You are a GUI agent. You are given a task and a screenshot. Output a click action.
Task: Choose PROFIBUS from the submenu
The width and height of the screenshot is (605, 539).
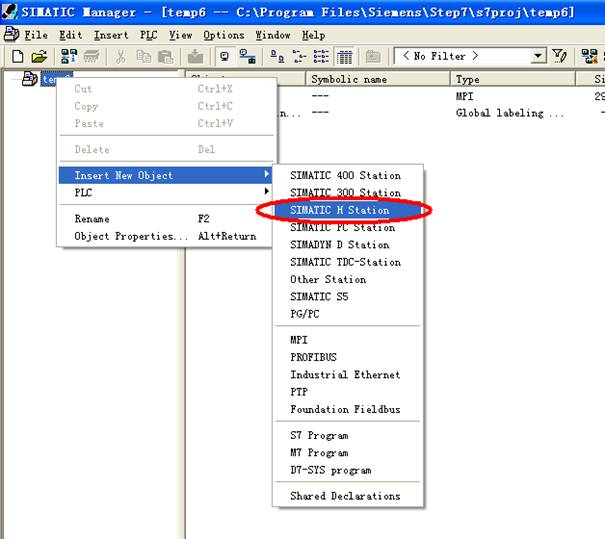[313, 357]
